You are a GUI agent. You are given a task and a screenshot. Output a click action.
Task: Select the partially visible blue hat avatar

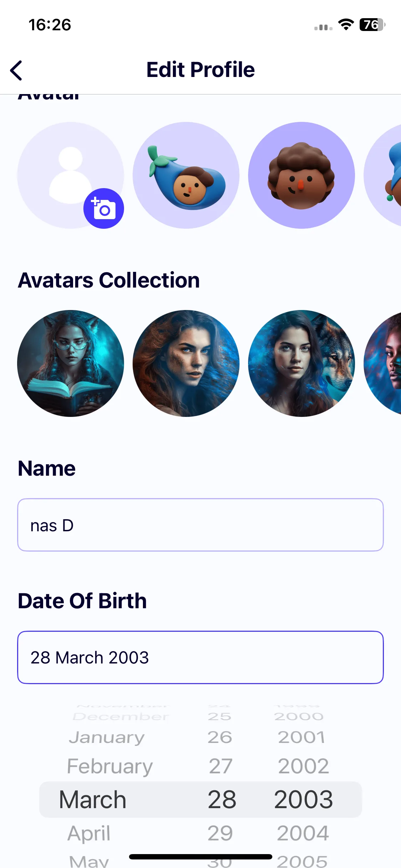[x=383, y=175]
